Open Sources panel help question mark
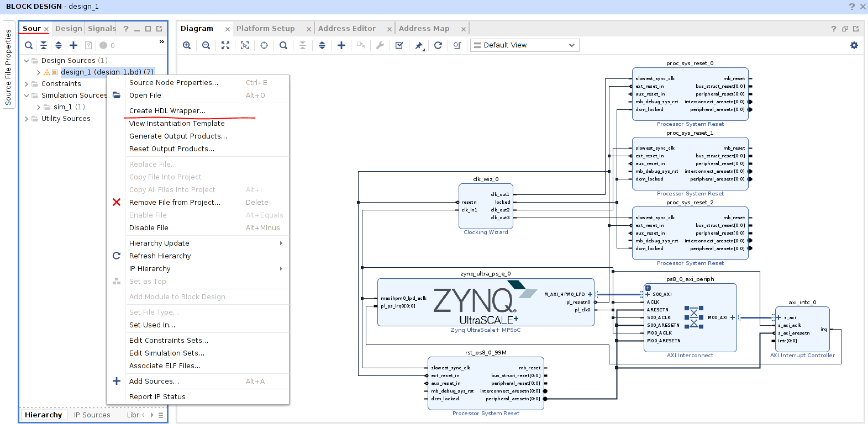Viewport: 868px width, 424px height. (x=126, y=29)
